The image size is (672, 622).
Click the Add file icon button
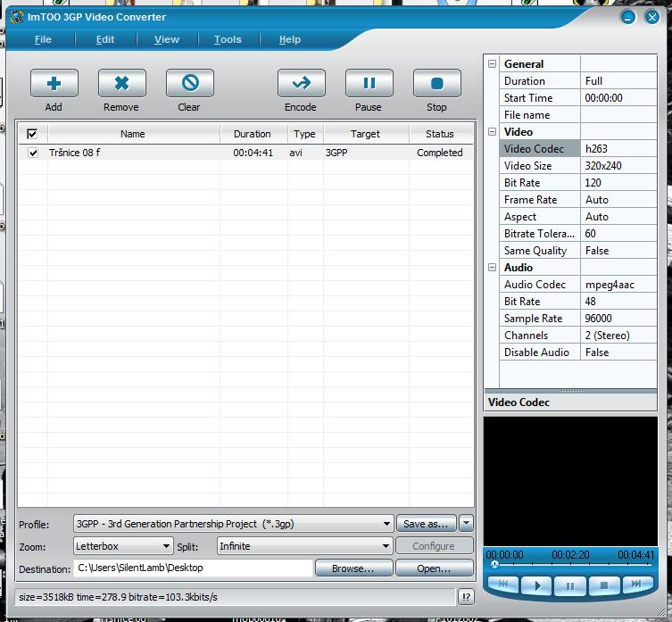(54, 83)
